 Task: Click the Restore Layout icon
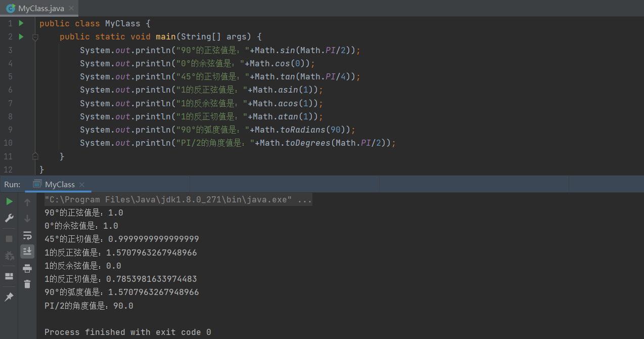(9, 276)
